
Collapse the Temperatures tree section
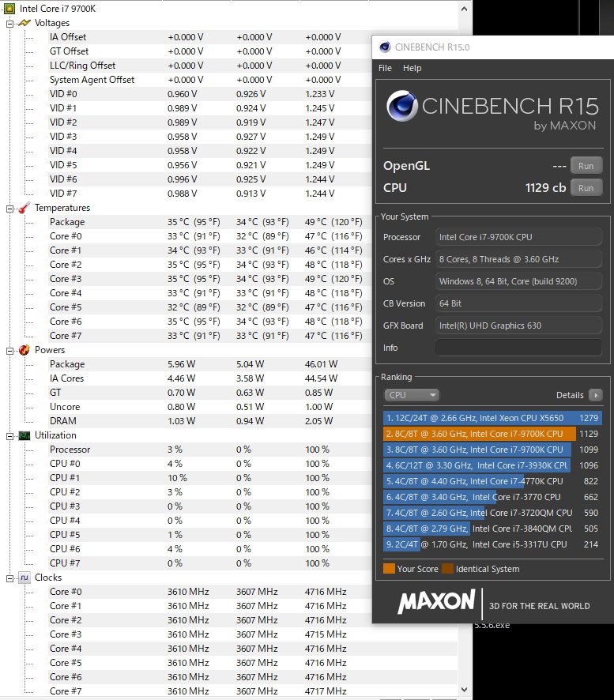click(x=9, y=209)
